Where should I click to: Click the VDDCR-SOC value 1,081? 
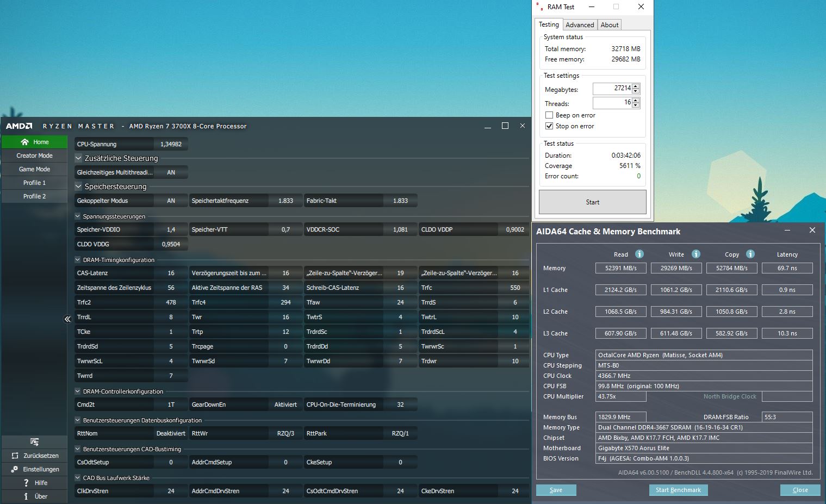pos(400,229)
